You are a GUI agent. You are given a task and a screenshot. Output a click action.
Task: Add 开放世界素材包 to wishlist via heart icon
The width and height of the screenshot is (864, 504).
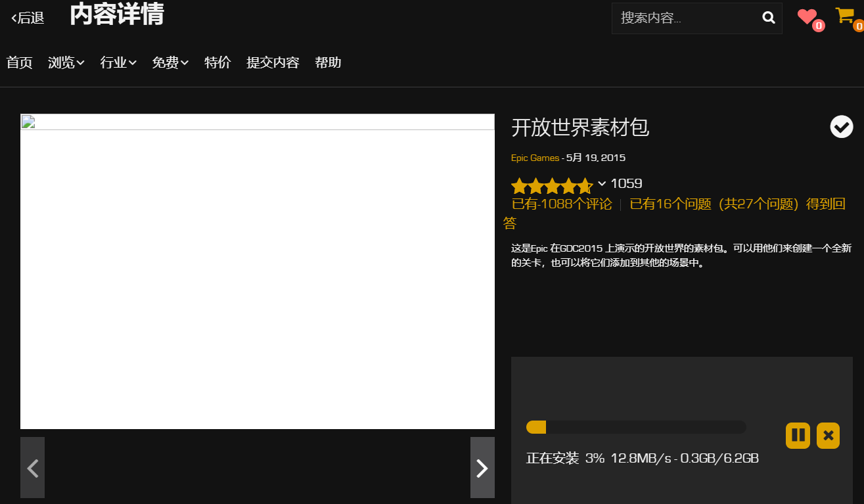pos(807,16)
